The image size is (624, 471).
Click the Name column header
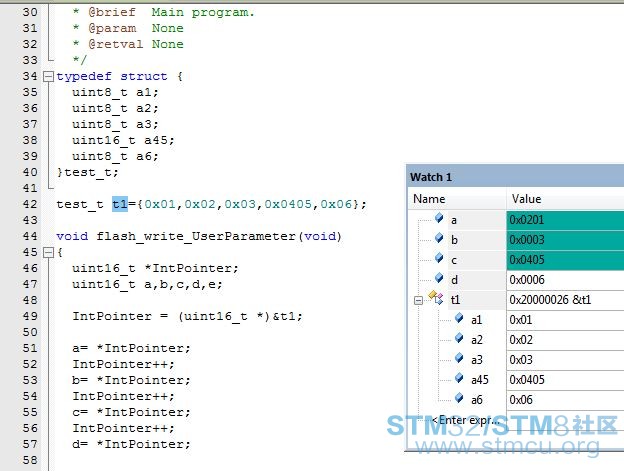pos(457,199)
